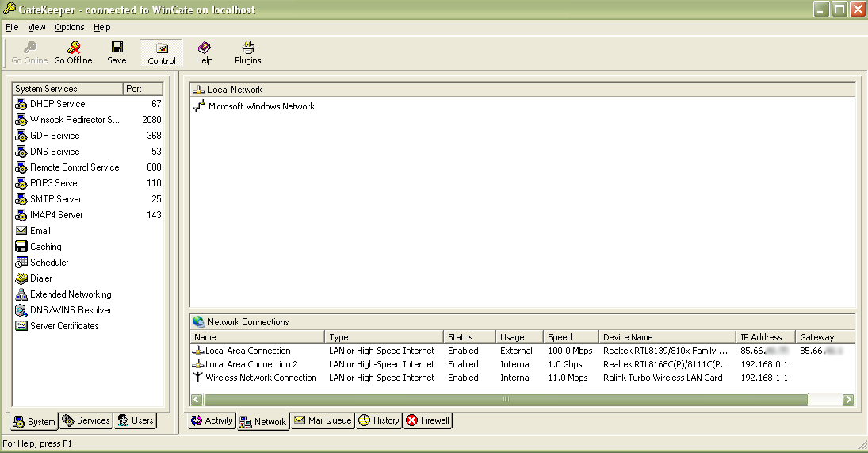Viewport: 868px width, 453px height.
Task: Select the DNS Service icon
Action: (x=21, y=152)
